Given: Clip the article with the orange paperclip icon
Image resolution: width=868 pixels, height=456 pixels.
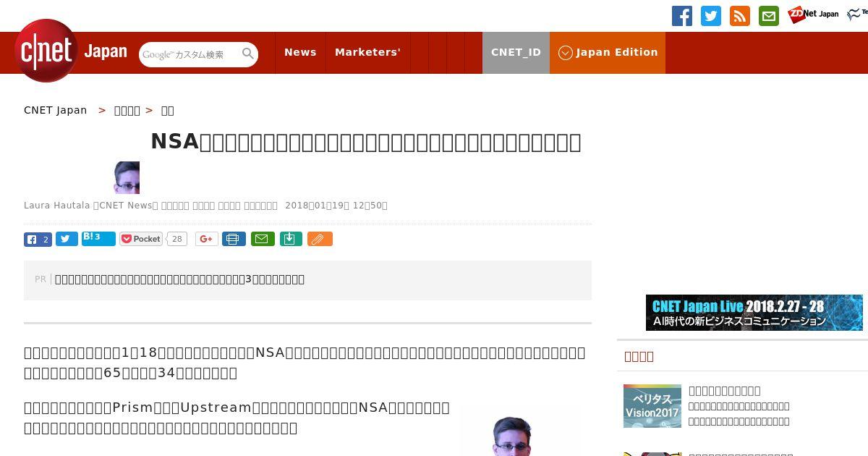Looking at the screenshot, I should tap(320, 239).
